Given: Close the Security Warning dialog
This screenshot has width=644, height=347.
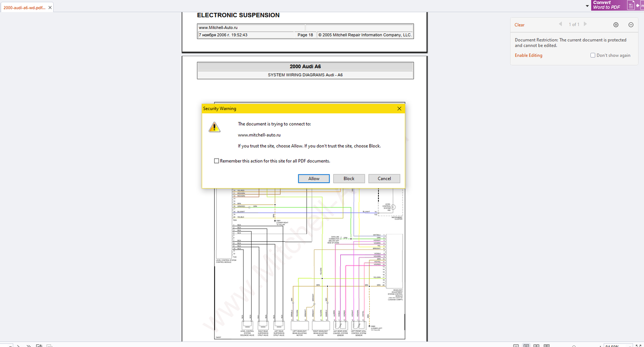Looking at the screenshot, I should [399, 108].
